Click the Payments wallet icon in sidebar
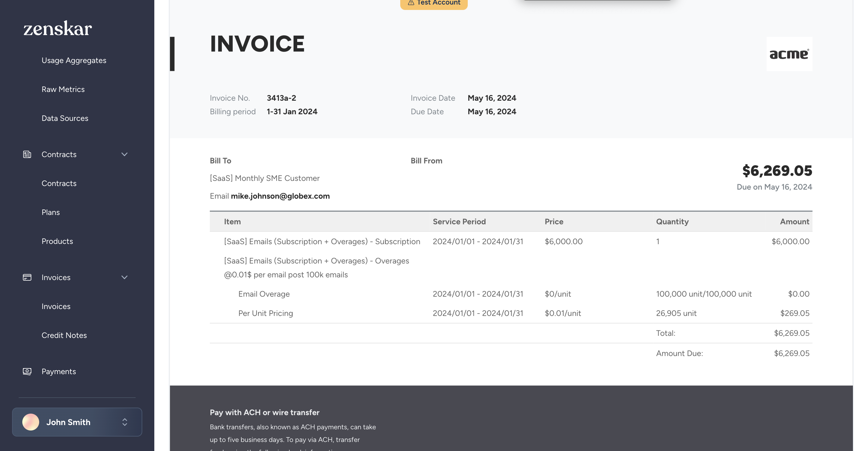The height and width of the screenshot is (451, 868). pos(27,371)
